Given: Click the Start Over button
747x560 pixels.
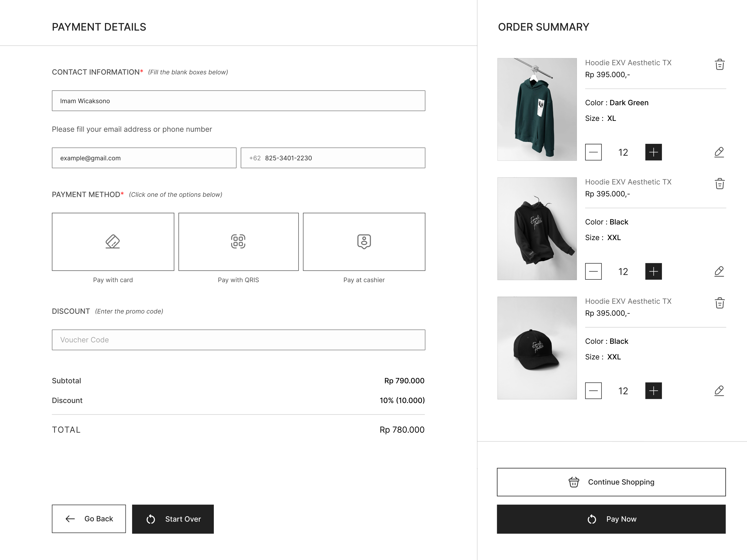Looking at the screenshot, I should pos(173,519).
